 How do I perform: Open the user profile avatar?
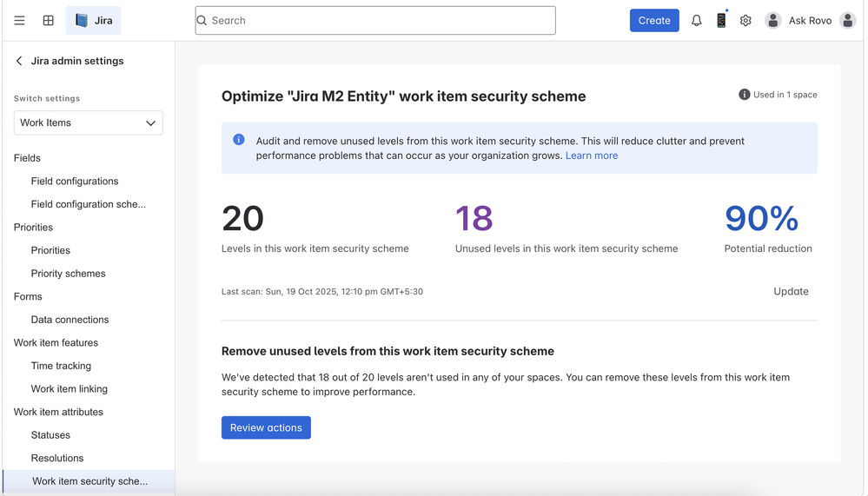848,21
